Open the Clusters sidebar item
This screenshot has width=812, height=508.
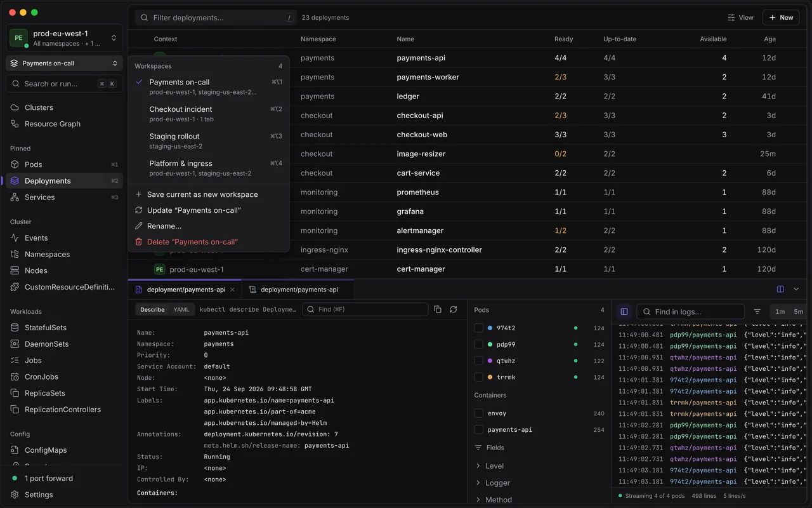point(64,107)
